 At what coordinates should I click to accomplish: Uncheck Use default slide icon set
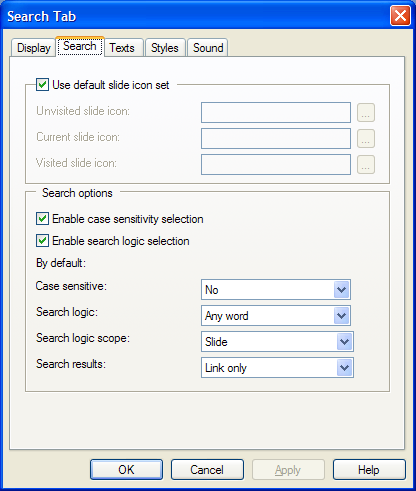point(42,85)
